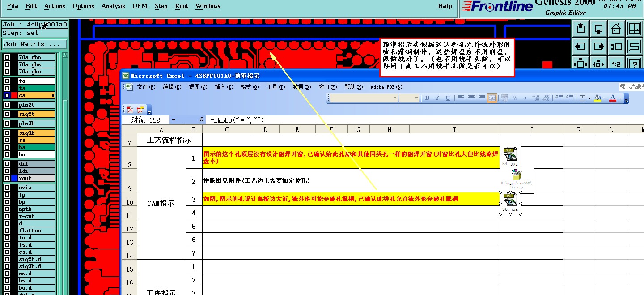Viewport: 644px width, 295px height.
Task: Open the formatting toolbar options chevron
Action: [626, 98]
